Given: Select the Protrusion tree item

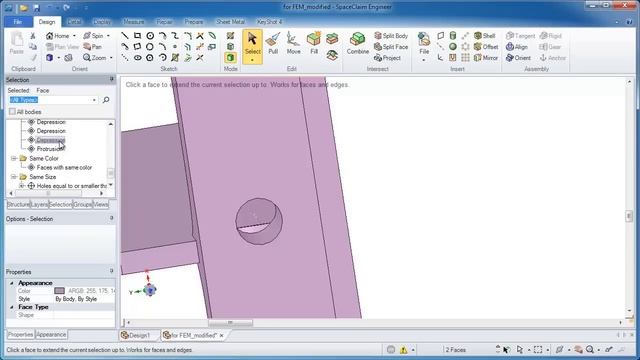Looking at the screenshot, I should (x=51, y=149).
